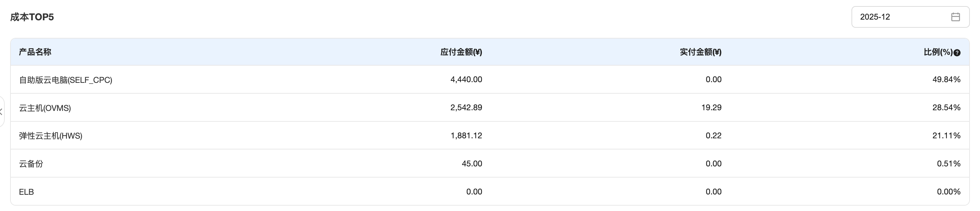Expand the collapsed side panel arrow

(x=1, y=112)
